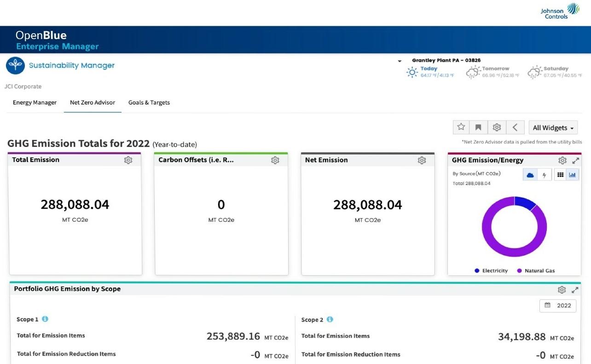Click Scope 2 'Total for Emission Reduction Items'
The width and height of the screenshot is (591, 364).
[x=351, y=354]
